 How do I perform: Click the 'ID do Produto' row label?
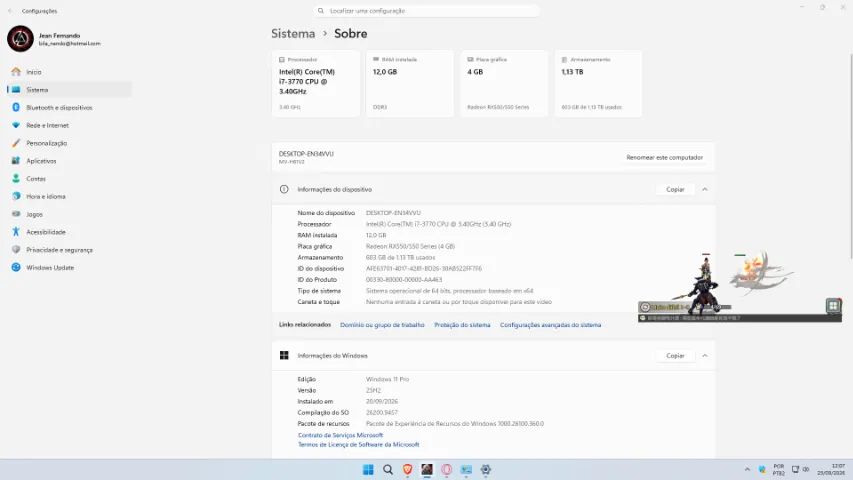[316, 280]
